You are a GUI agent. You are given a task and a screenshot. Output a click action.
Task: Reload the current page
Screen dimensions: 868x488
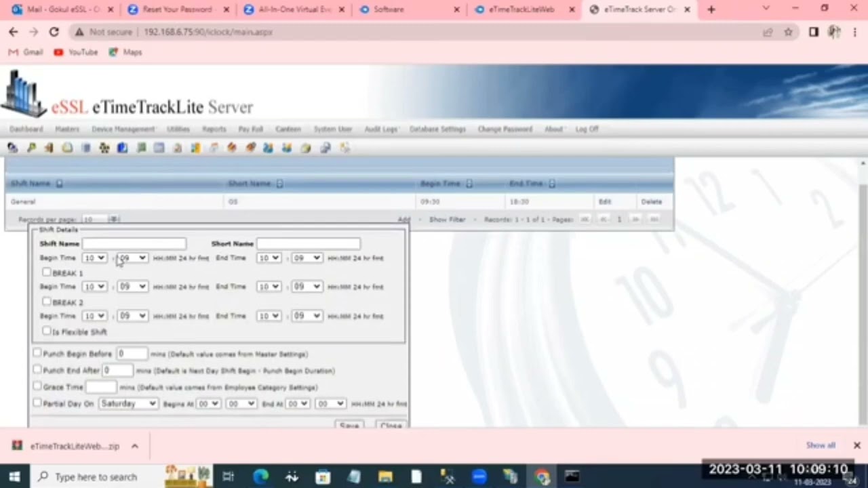tap(54, 32)
